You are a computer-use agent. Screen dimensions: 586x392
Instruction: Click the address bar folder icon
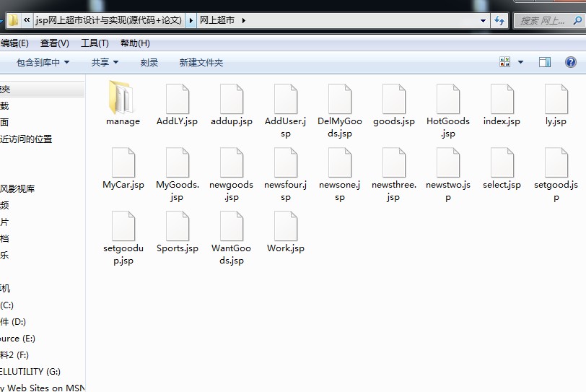tap(13, 20)
